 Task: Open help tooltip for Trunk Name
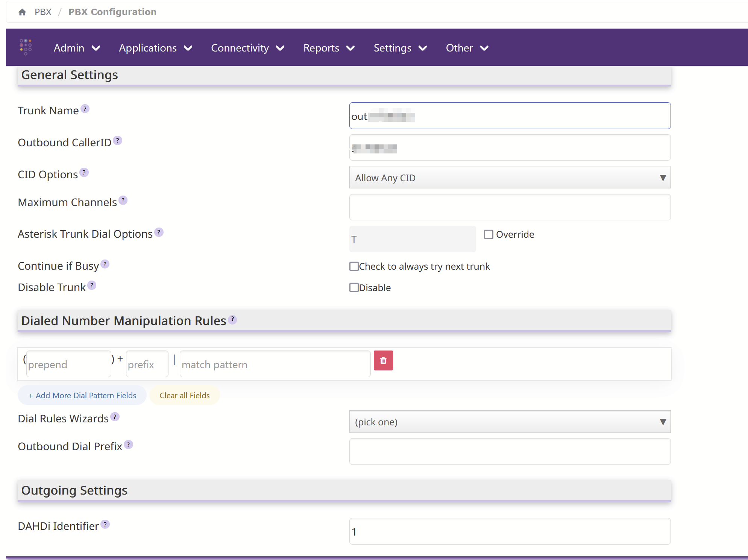point(85,109)
